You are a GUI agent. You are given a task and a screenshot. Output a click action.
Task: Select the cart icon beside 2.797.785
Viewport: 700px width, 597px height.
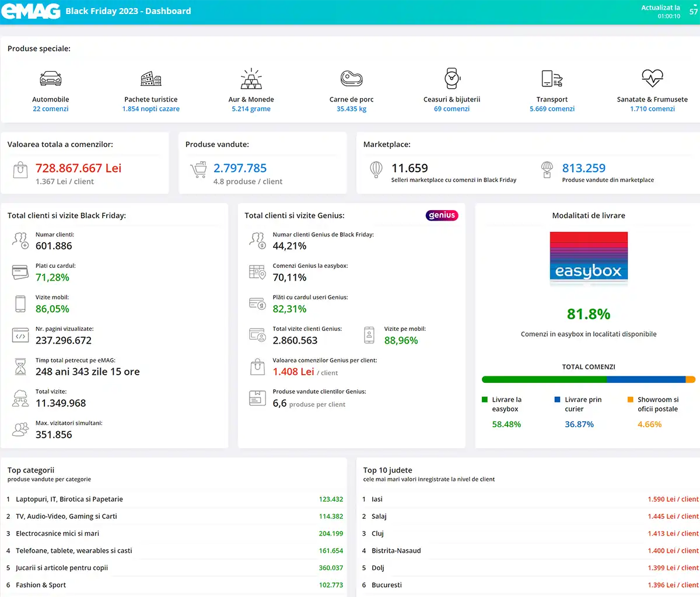(198, 170)
